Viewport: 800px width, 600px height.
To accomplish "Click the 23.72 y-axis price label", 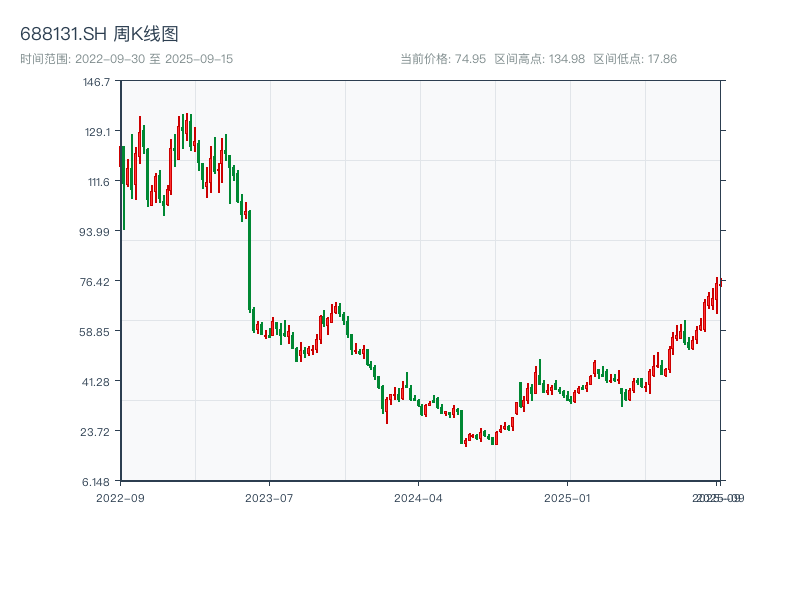I will [x=95, y=431].
